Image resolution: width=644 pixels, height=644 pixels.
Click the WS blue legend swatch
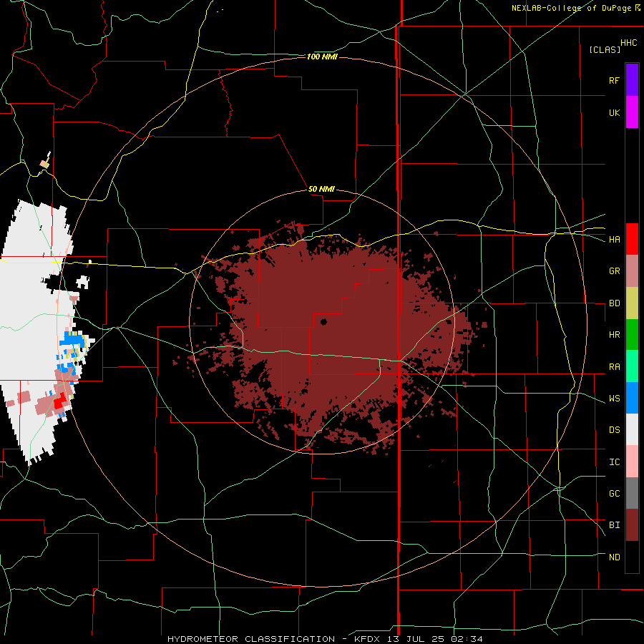tap(632, 398)
